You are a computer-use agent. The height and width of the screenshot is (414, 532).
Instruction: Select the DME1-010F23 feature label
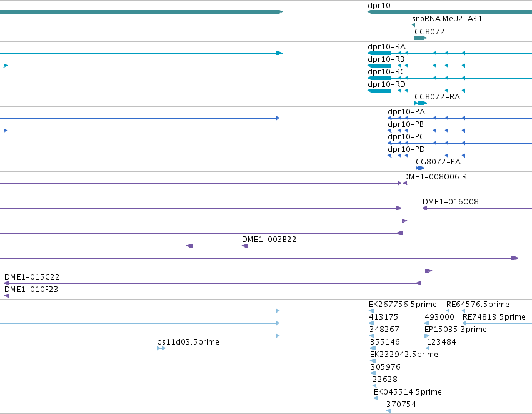coord(31,290)
